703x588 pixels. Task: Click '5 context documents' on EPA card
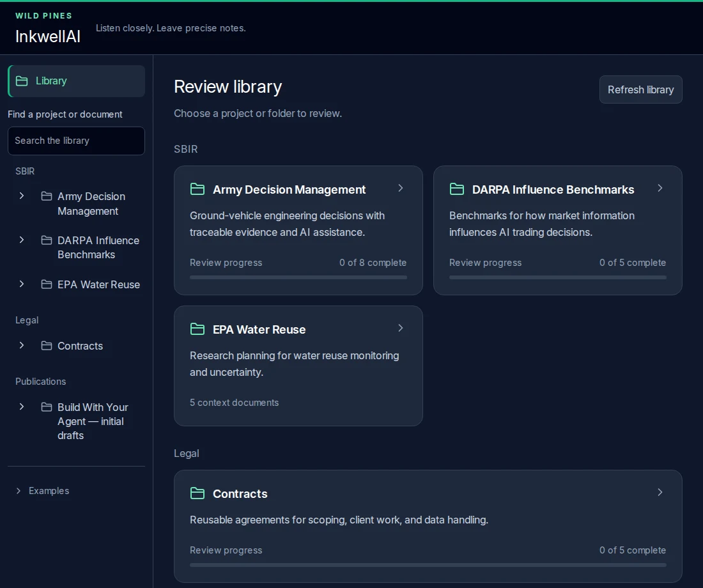click(234, 402)
